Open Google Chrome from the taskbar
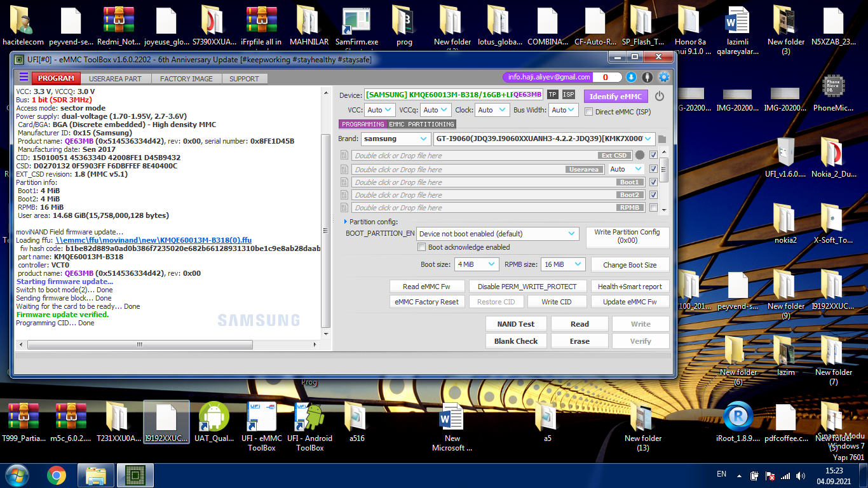868x488 pixels. pos(57,475)
